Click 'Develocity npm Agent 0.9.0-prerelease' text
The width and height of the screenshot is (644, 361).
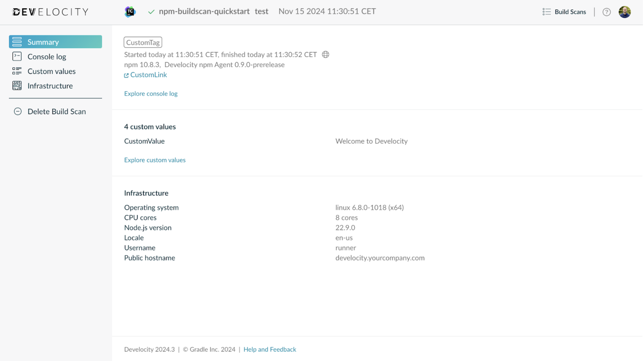pyautogui.click(x=225, y=65)
